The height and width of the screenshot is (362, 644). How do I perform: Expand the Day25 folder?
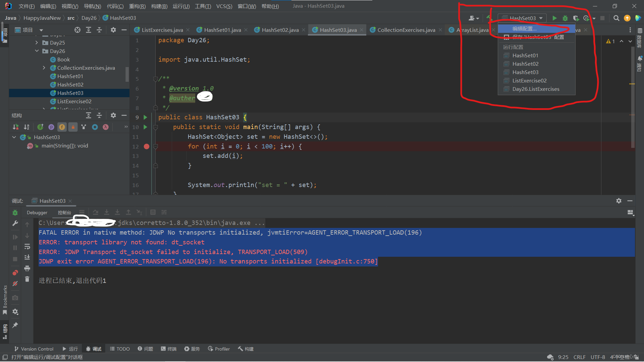coord(37,43)
